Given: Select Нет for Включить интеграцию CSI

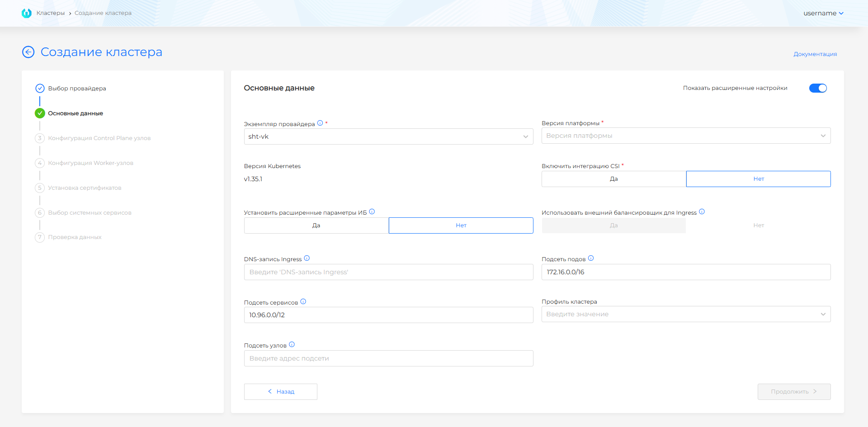Looking at the screenshot, I should (759, 179).
